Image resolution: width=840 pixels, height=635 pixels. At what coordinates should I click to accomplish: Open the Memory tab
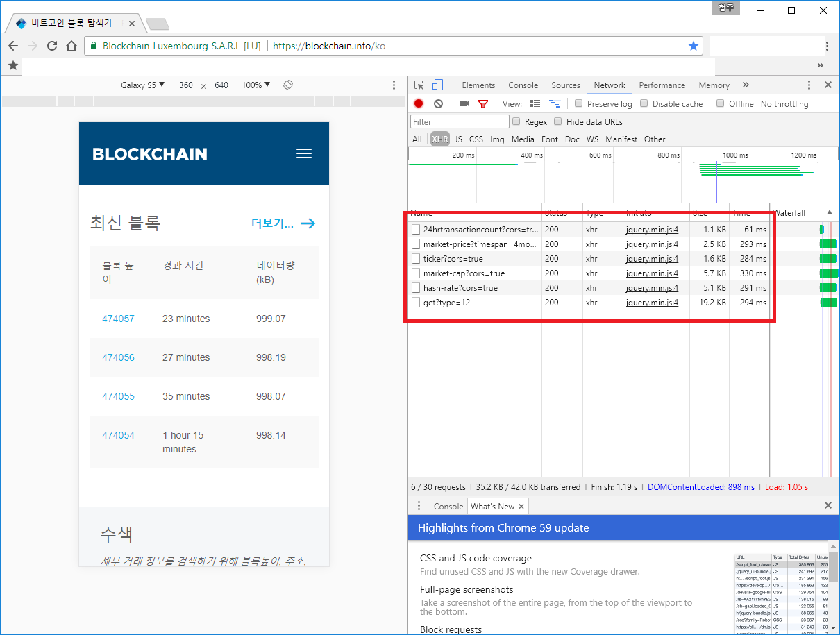pos(714,85)
